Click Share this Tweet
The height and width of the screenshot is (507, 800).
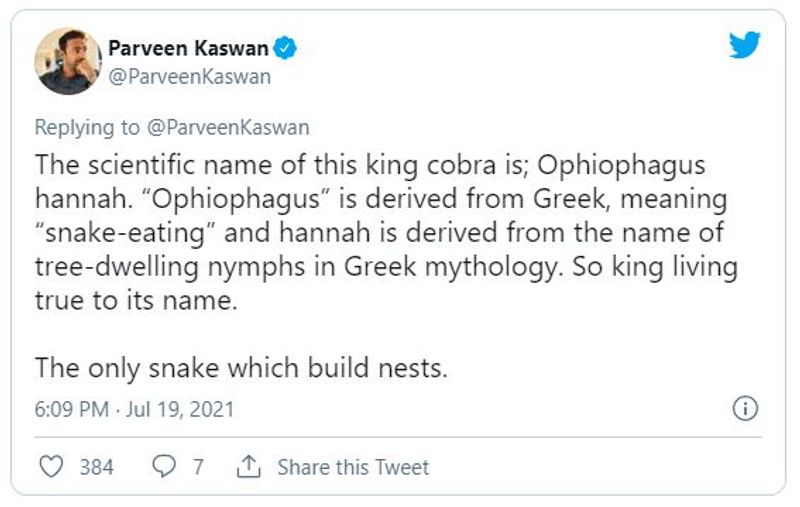tap(353, 467)
